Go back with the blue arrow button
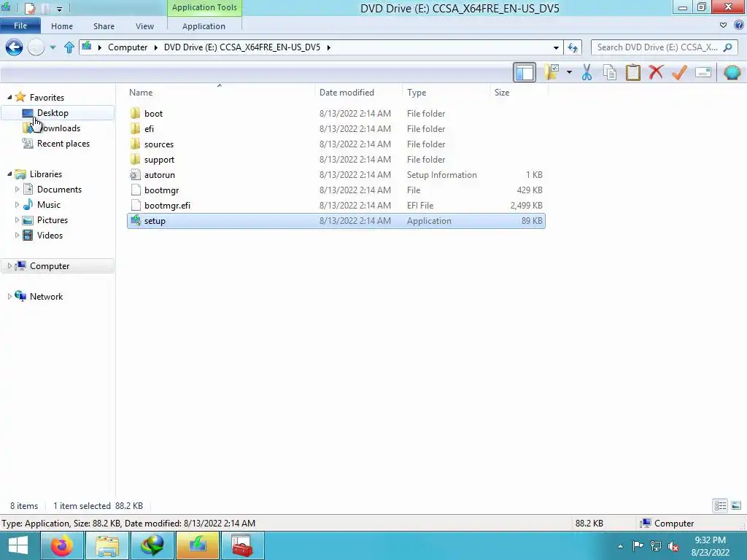The height and width of the screenshot is (560, 747). (x=14, y=47)
